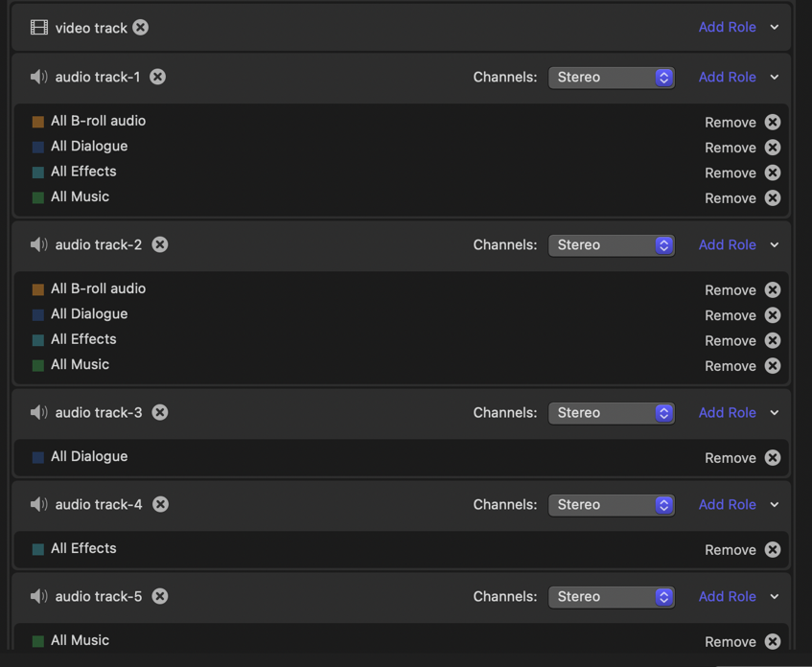
Task: Click the speaker icon on audio track-1
Action: [39, 77]
